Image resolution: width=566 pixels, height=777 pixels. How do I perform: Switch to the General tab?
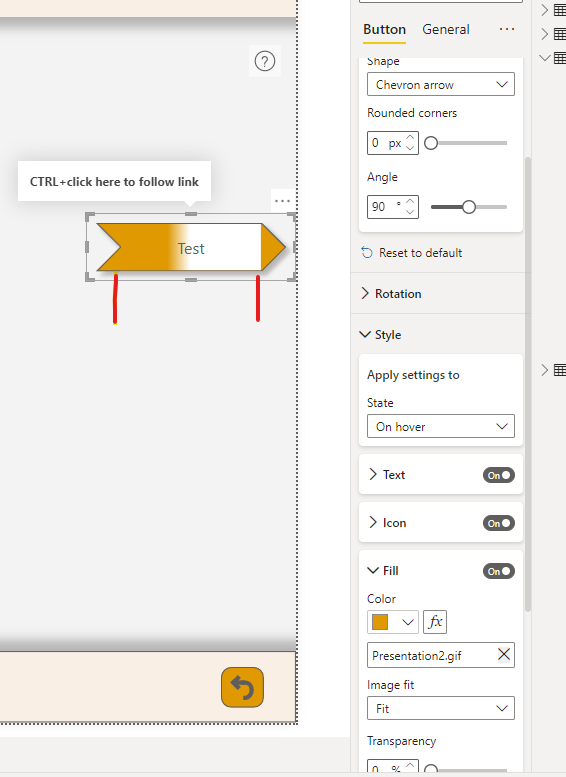coord(446,30)
